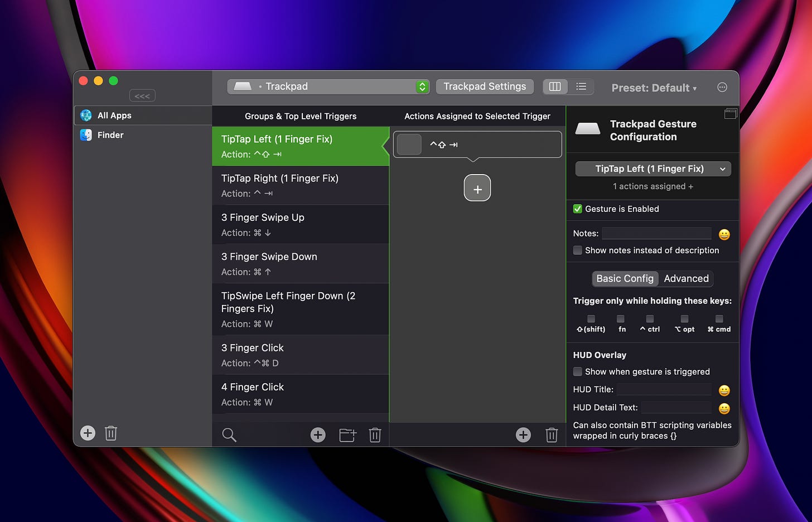Image resolution: width=812 pixels, height=522 pixels.
Task: Add a new app with sidebar plus icon
Action: click(x=88, y=433)
